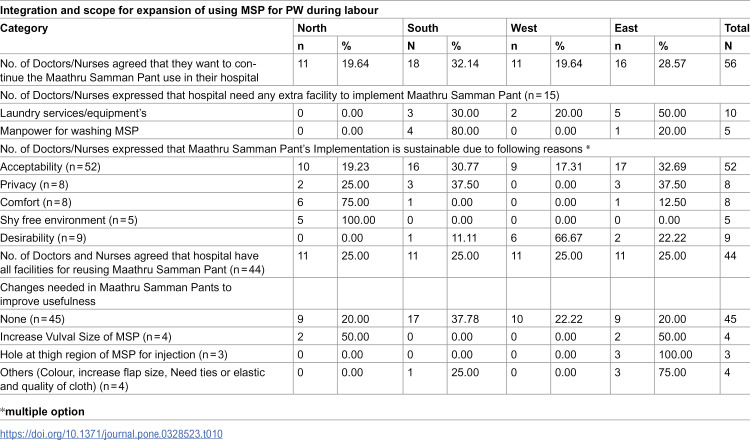
Task: Select the Total column header
Action: (x=737, y=28)
